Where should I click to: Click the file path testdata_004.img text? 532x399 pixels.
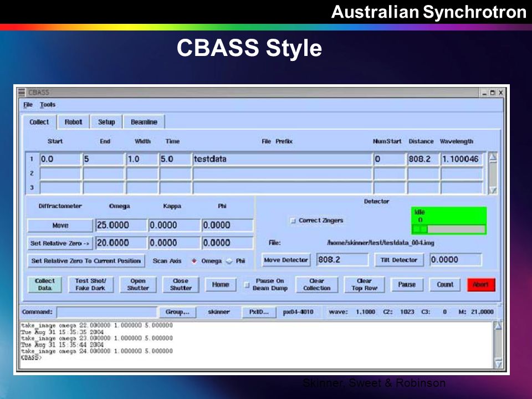pyautogui.click(x=381, y=243)
